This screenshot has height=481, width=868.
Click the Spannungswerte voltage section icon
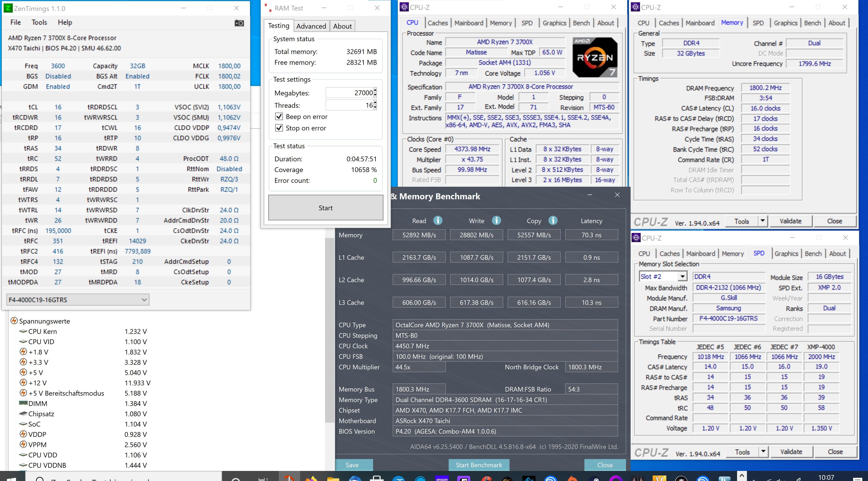tap(14, 321)
